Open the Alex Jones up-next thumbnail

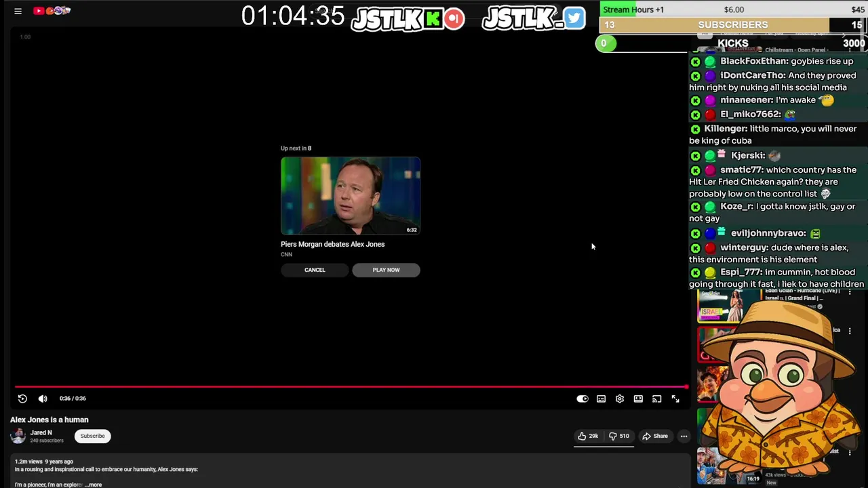click(x=351, y=196)
